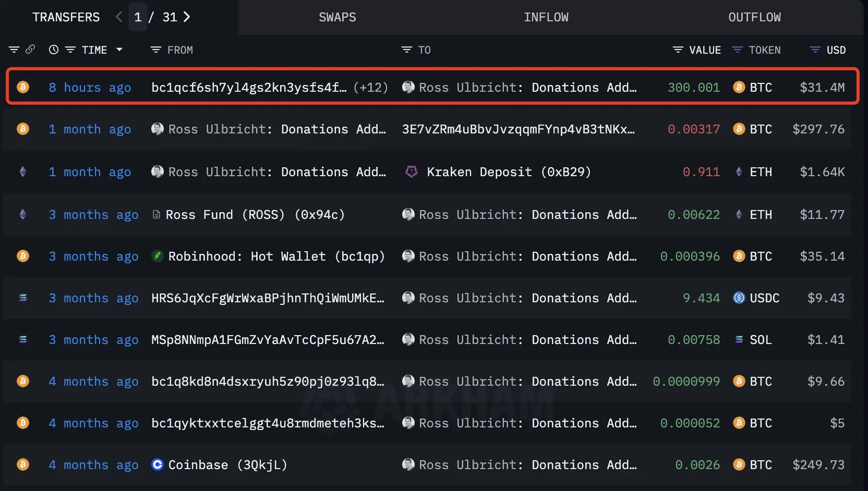Click the USDC token icon
This screenshot has width=868, height=491.
coord(739,298)
